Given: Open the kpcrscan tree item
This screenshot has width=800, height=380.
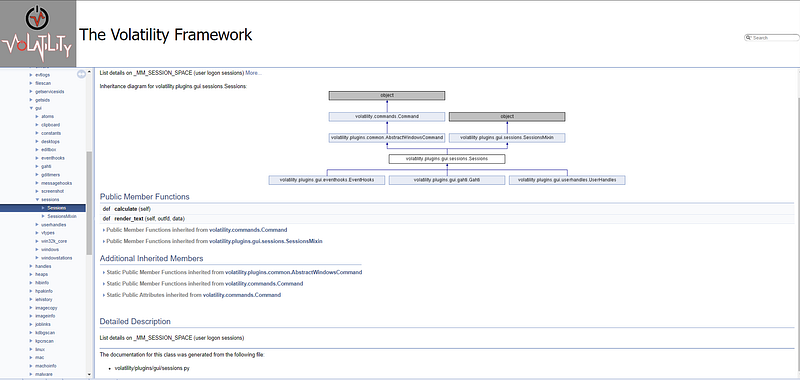Looking at the screenshot, I should (44, 341).
